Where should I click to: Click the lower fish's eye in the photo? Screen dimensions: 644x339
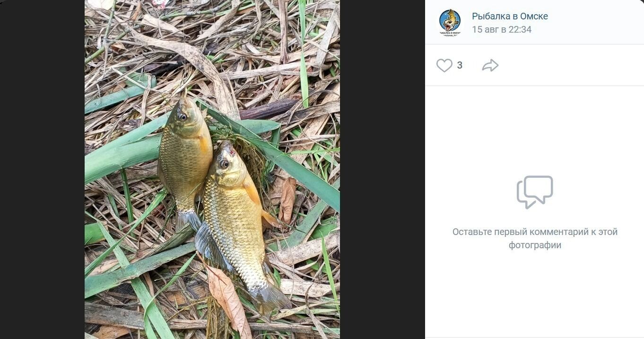point(224,164)
